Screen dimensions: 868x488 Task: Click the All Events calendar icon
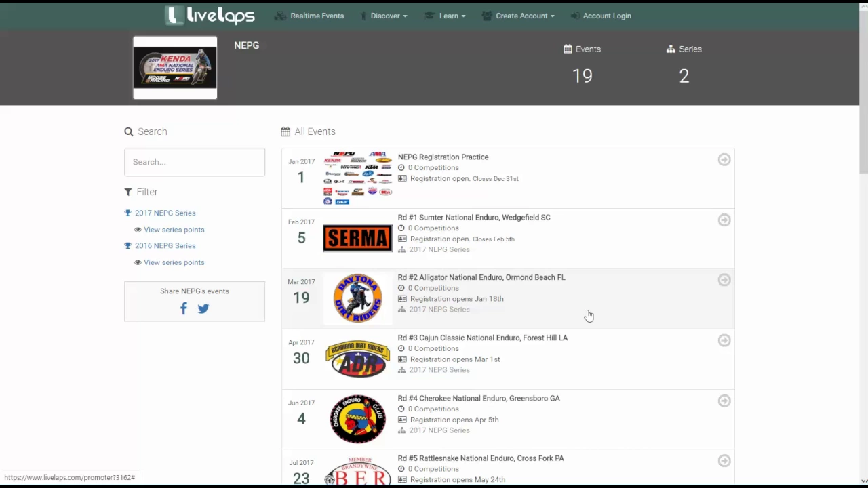click(x=285, y=131)
